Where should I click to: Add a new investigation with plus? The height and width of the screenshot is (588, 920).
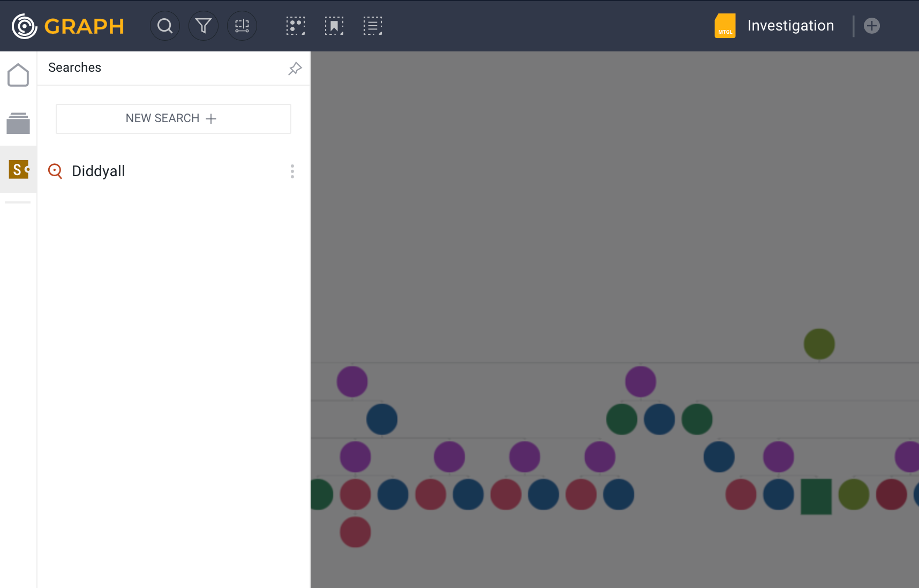click(872, 26)
